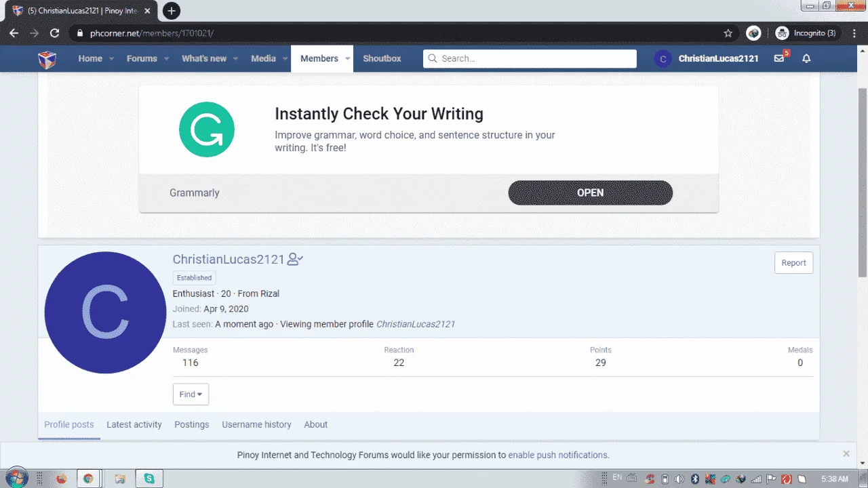Go back with the browser back arrow
Viewport: 868px width, 488px height.
point(14,33)
